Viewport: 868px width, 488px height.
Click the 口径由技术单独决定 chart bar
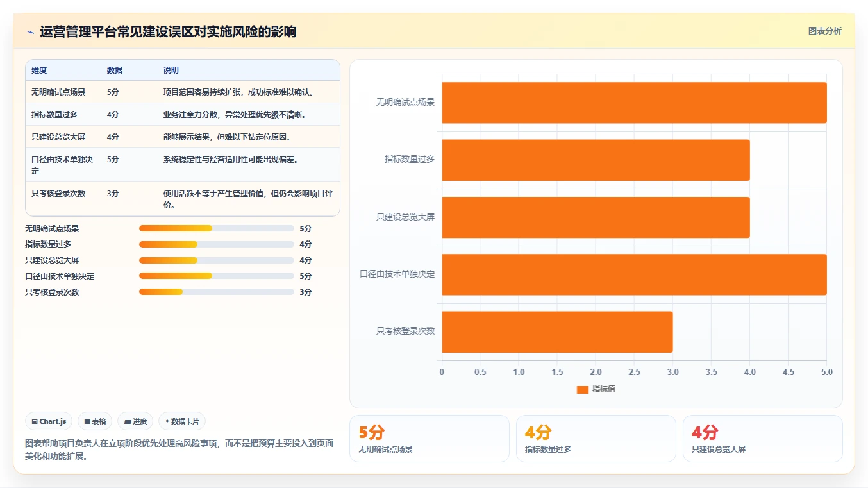[634, 274]
